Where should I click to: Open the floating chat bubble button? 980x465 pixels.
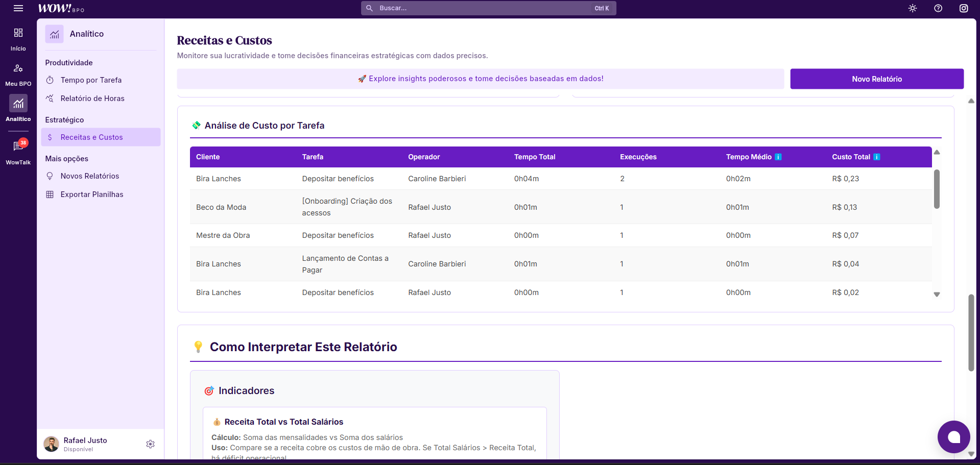click(953, 437)
